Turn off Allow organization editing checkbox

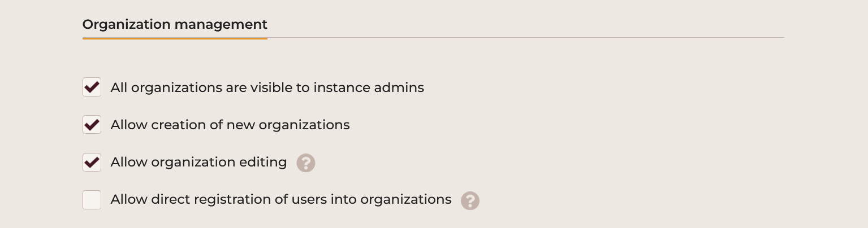pos(92,163)
